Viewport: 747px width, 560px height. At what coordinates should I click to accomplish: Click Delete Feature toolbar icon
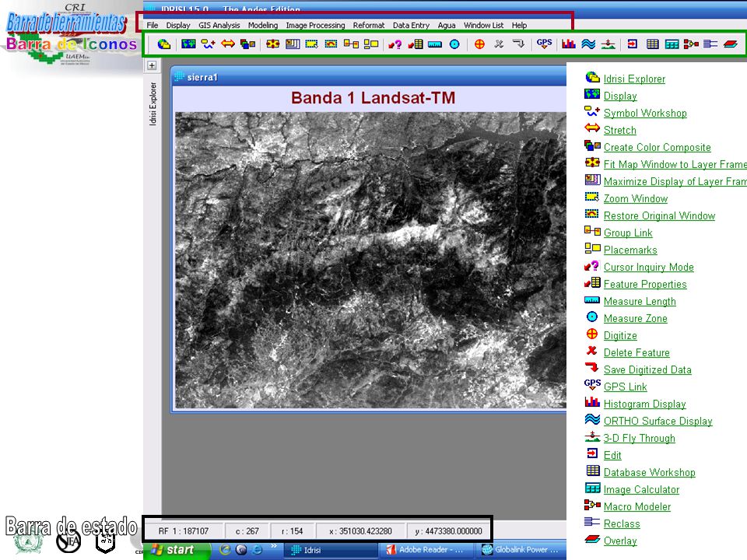pyautogui.click(x=499, y=44)
